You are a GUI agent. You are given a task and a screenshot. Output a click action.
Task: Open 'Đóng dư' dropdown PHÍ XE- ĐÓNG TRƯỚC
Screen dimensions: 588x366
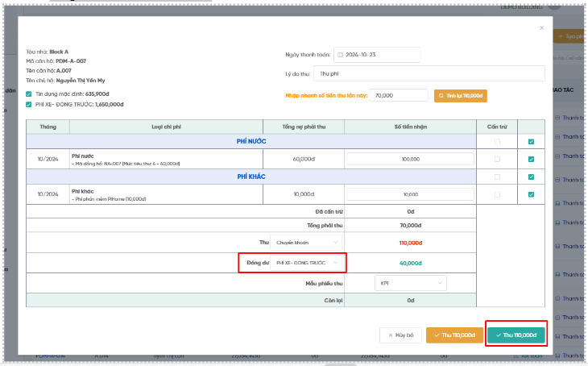tap(306, 263)
